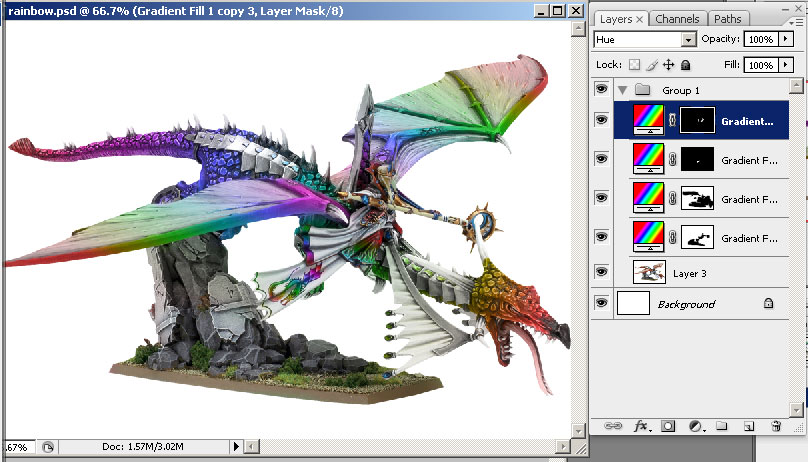This screenshot has width=808, height=462.
Task: Click Layers panel scrollbar down arrow
Action: pos(796,409)
